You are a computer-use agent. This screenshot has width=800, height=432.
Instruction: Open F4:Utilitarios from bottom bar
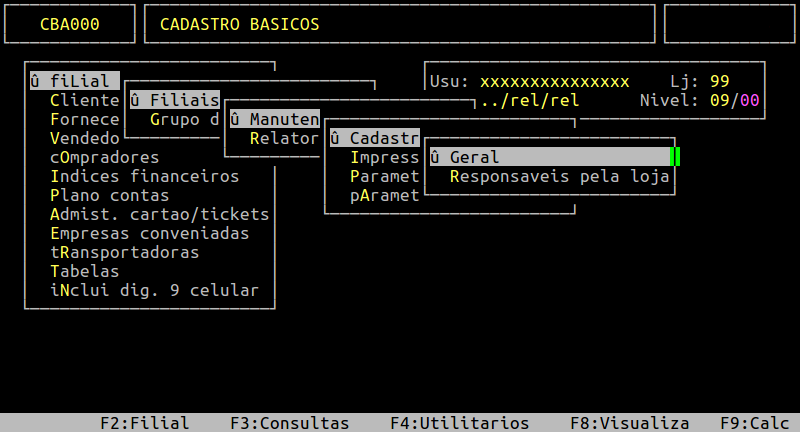click(x=459, y=423)
